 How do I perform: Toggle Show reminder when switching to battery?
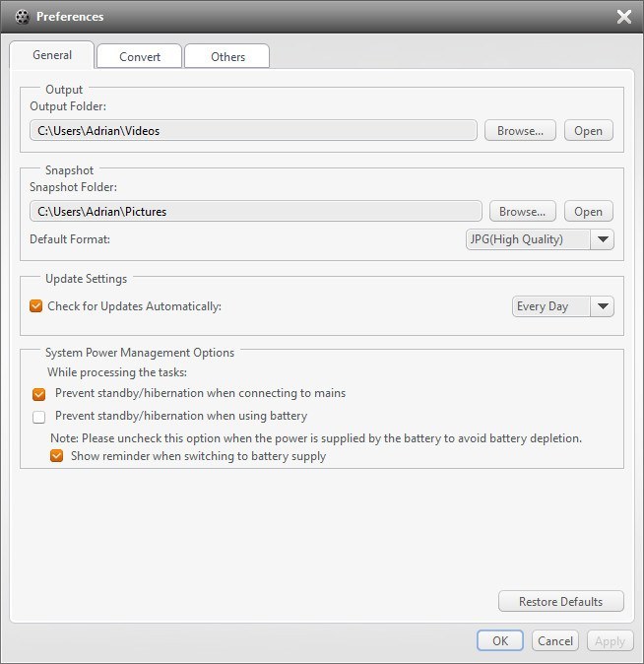[57, 456]
